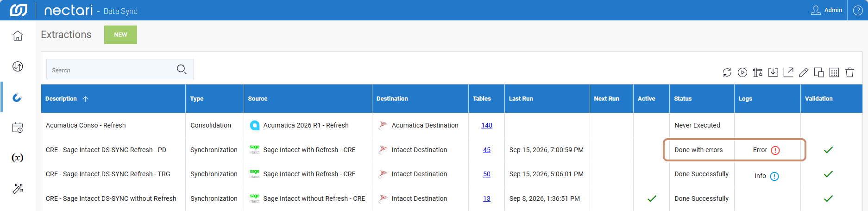Sort by the Active column header
The image size is (868, 211).
[646, 99]
